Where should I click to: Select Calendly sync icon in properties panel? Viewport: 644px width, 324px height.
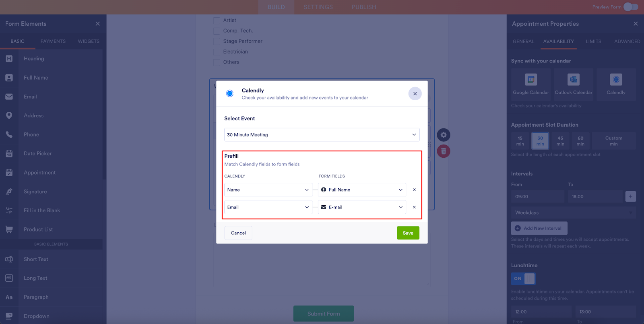(616, 80)
